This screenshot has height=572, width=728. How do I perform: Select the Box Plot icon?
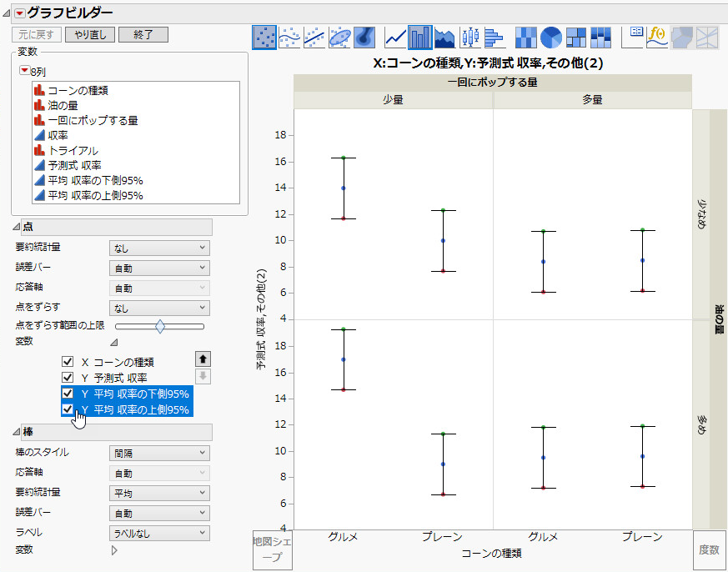pos(470,38)
